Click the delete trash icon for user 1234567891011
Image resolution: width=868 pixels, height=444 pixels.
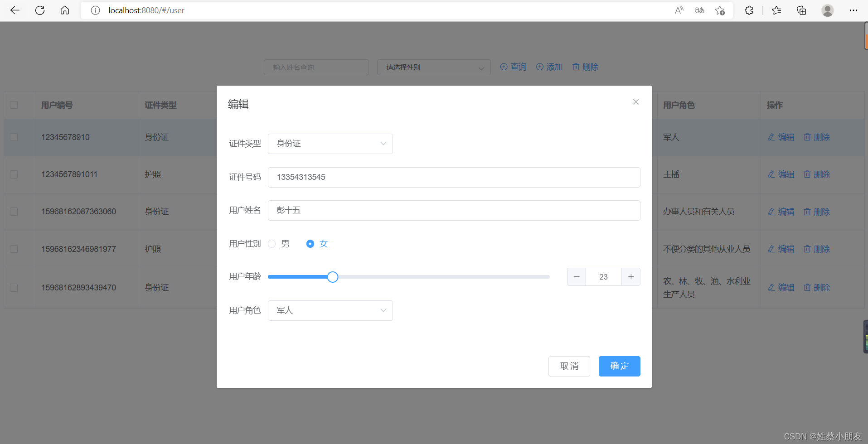[x=807, y=174]
